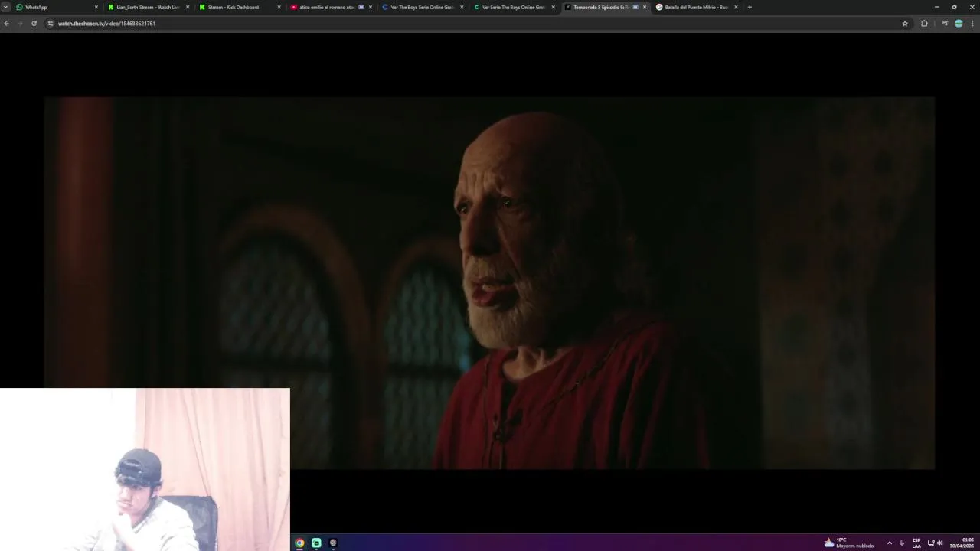Open the Chrome profile avatar
The width and height of the screenshot is (980, 551).
[959, 23]
